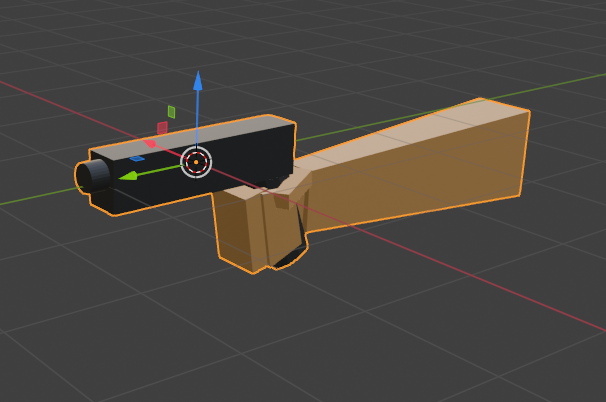Click the red plane handle of the gizmo
This screenshot has width=606, height=402.
click(x=162, y=128)
